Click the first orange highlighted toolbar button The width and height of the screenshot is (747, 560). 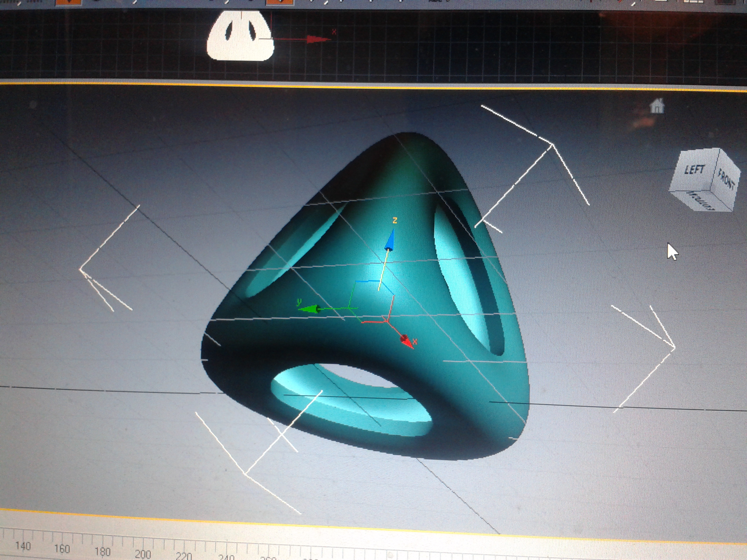[68, 2]
